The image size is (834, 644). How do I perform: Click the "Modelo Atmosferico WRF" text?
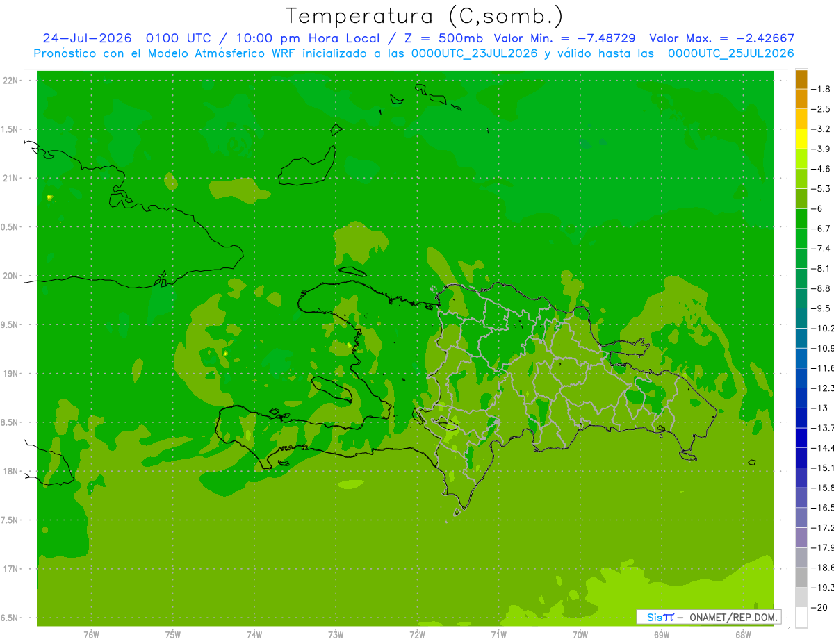223,53
